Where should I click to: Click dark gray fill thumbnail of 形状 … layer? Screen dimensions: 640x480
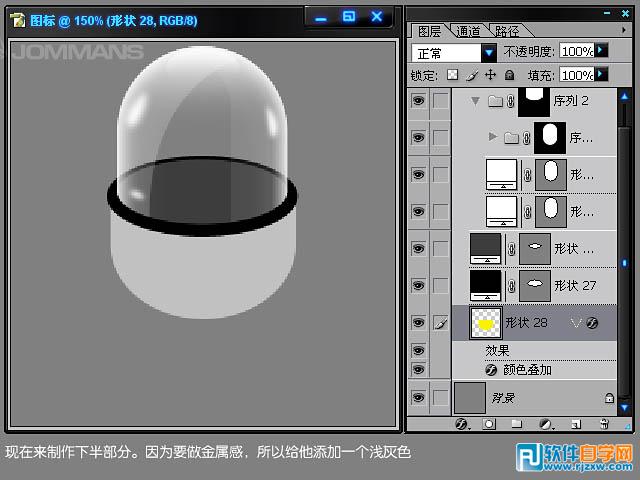coord(485,249)
